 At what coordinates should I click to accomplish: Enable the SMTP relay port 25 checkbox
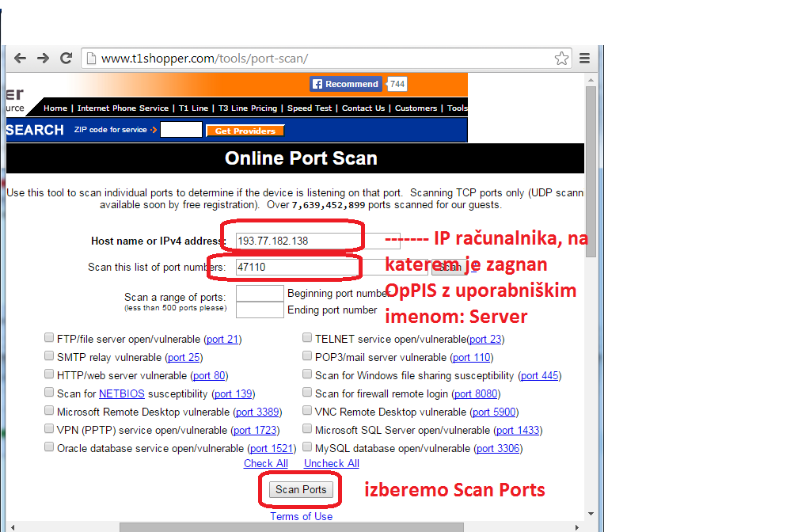pyautogui.click(x=49, y=355)
